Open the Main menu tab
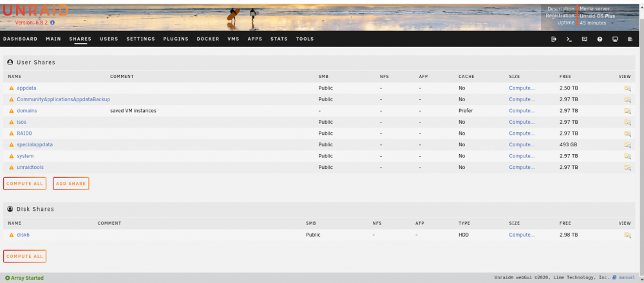 (53, 39)
